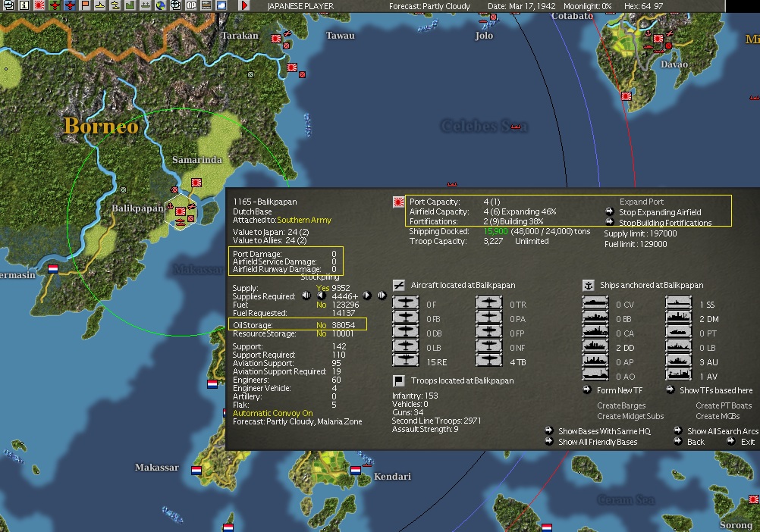Click the aircraft icon next to 0 DB
The width and height of the screenshot is (760, 532).
click(x=406, y=332)
